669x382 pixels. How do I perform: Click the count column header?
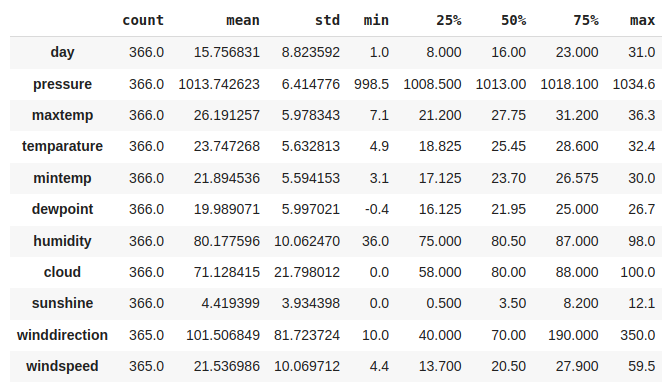[143, 20]
